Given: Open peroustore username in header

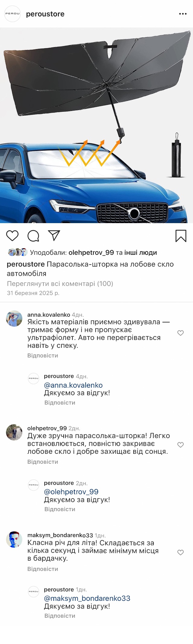Looking at the screenshot, I should 45,14.
